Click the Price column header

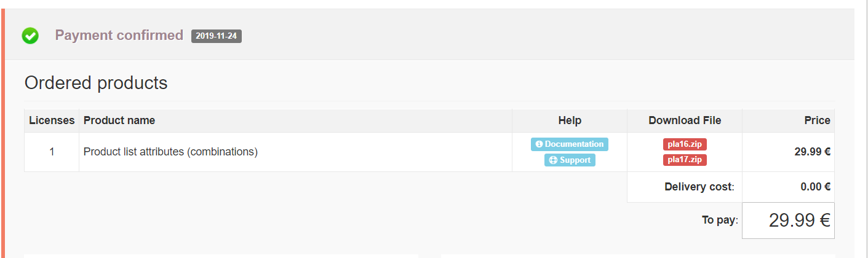point(817,120)
